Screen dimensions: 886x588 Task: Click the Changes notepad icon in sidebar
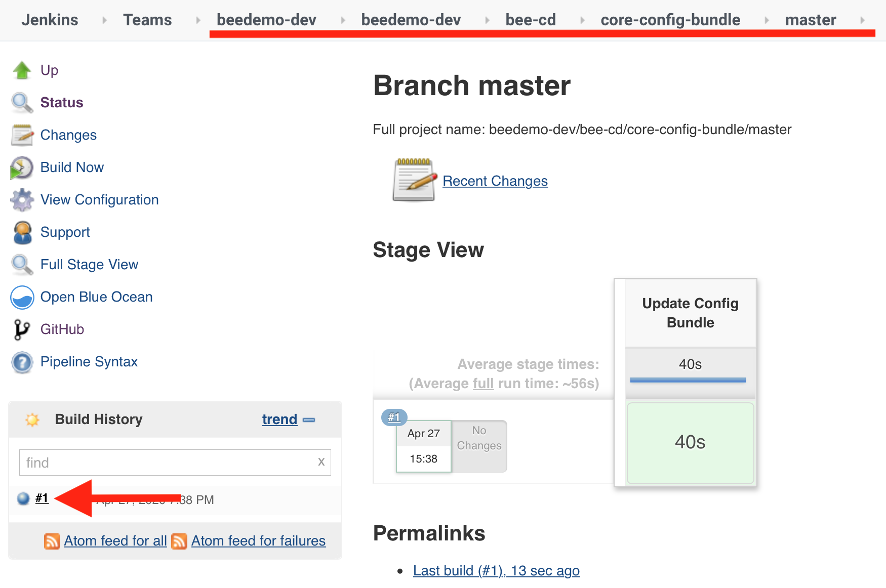click(22, 135)
